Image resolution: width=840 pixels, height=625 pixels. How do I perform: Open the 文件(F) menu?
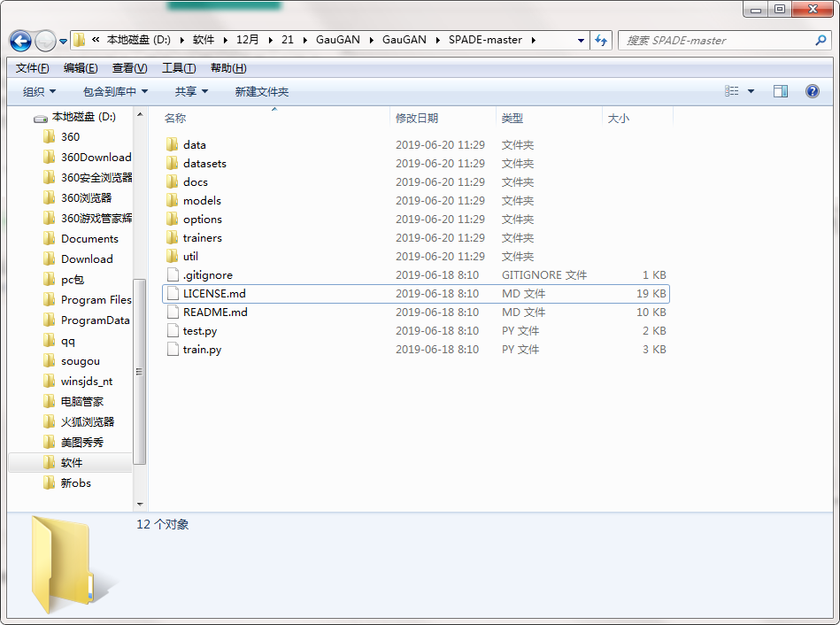[x=32, y=68]
